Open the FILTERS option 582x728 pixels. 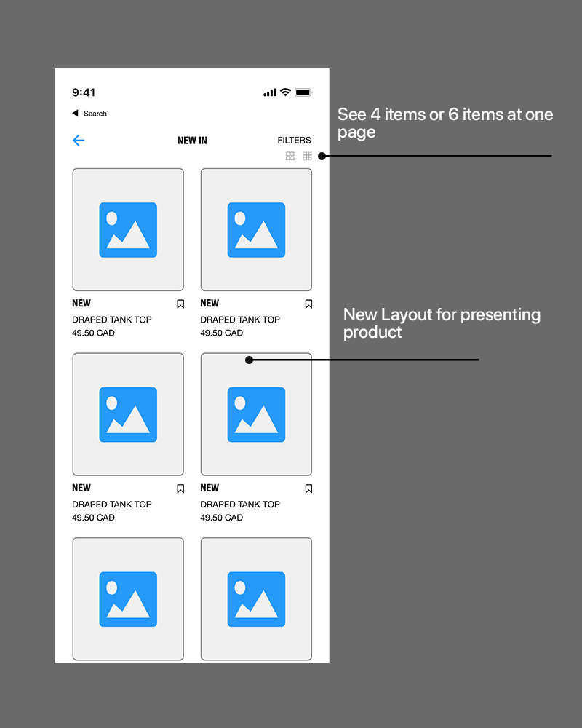[294, 141]
